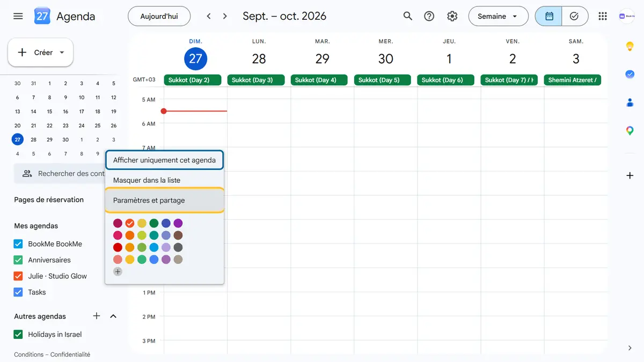
Task: Uncheck the BookMe BookMe calendar
Action: (18, 244)
